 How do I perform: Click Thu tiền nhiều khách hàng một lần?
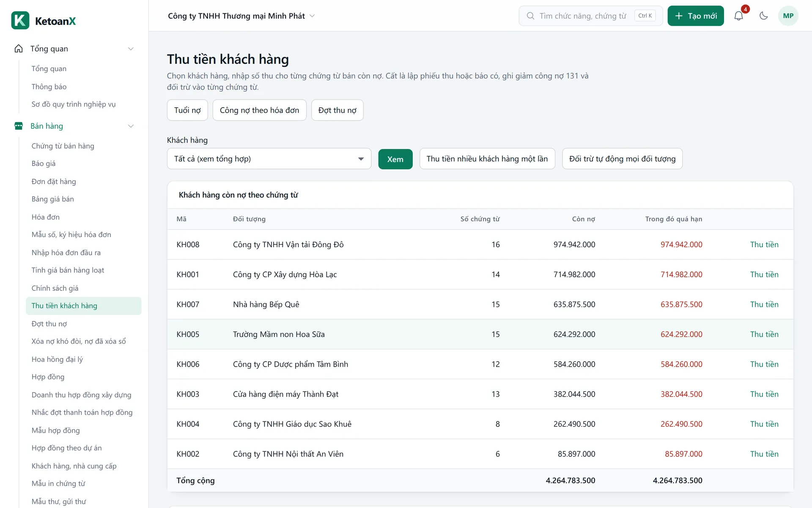coord(487,159)
